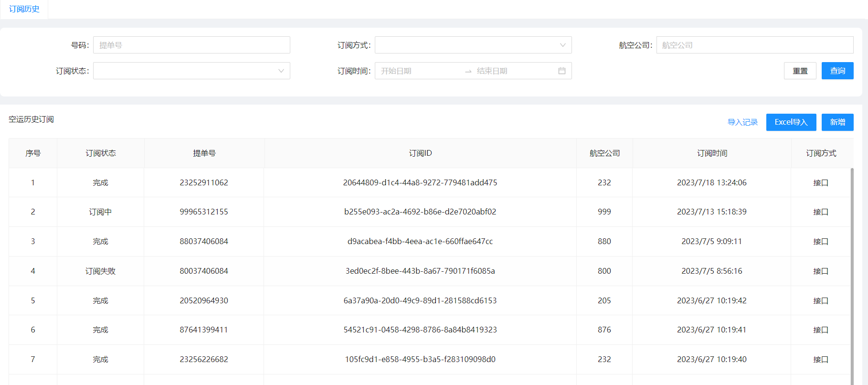Click airline code 205

point(604,300)
